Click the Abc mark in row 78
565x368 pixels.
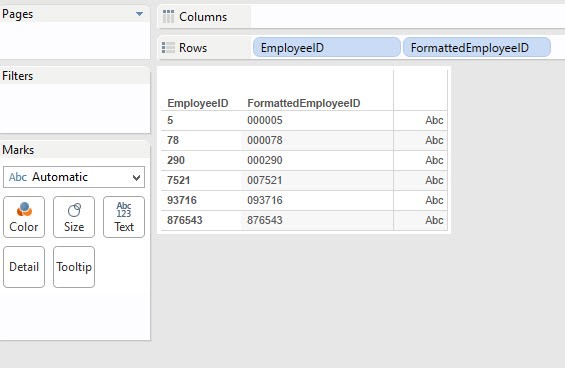click(x=434, y=140)
